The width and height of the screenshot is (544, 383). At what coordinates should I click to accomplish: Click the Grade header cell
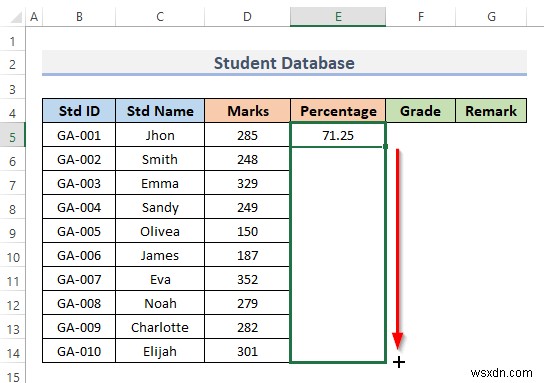pos(420,111)
